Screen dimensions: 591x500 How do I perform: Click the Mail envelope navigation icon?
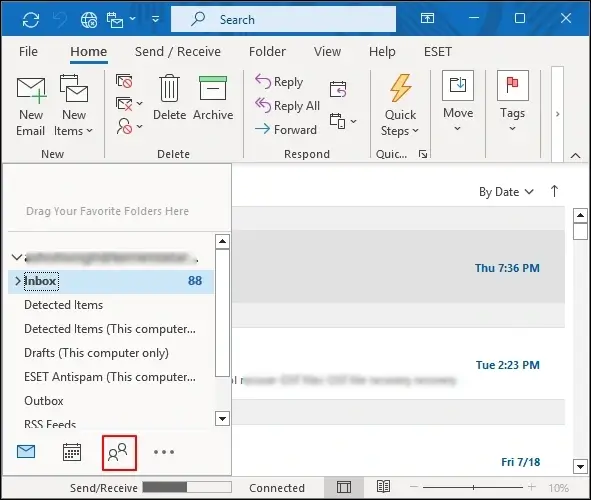[26, 451]
